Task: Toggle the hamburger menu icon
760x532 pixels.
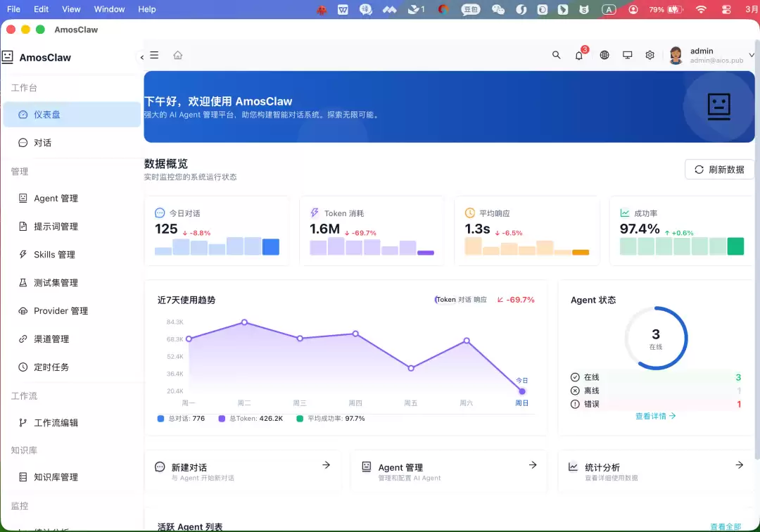Action: click(154, 55)
